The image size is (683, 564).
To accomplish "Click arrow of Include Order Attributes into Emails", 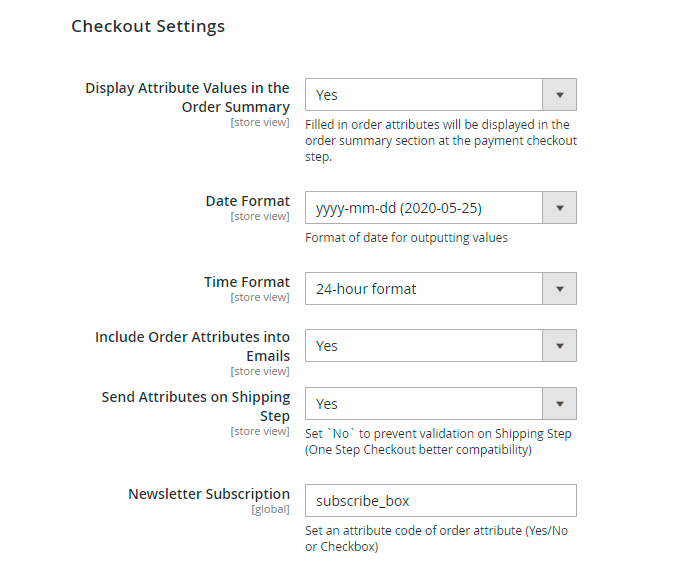I will point(559,346).
